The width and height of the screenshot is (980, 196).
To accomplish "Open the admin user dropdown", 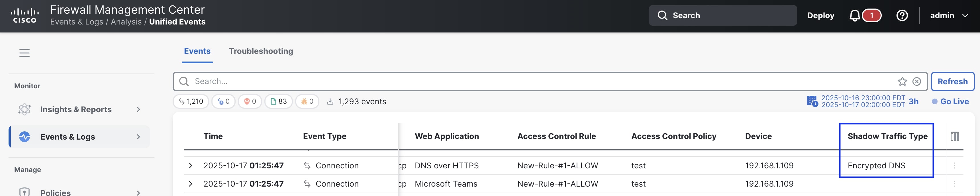I will click(948, 16).
